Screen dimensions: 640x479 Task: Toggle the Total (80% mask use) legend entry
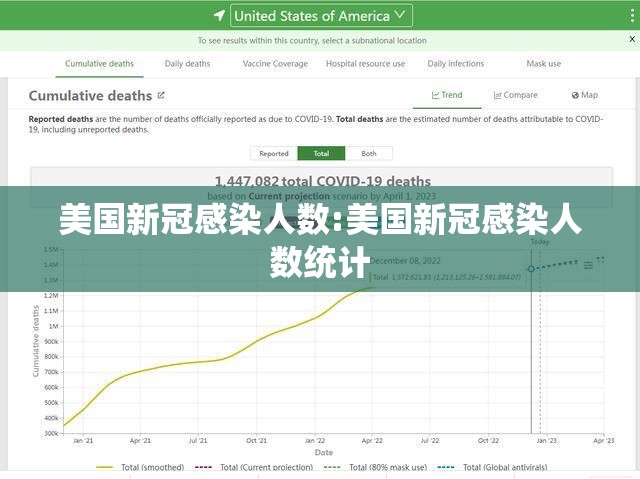coord(375,467)
